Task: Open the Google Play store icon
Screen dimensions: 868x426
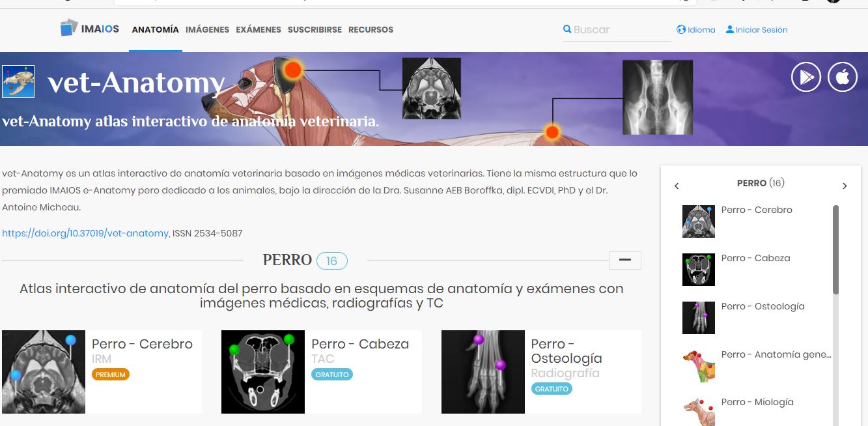Action: point(806,78)
